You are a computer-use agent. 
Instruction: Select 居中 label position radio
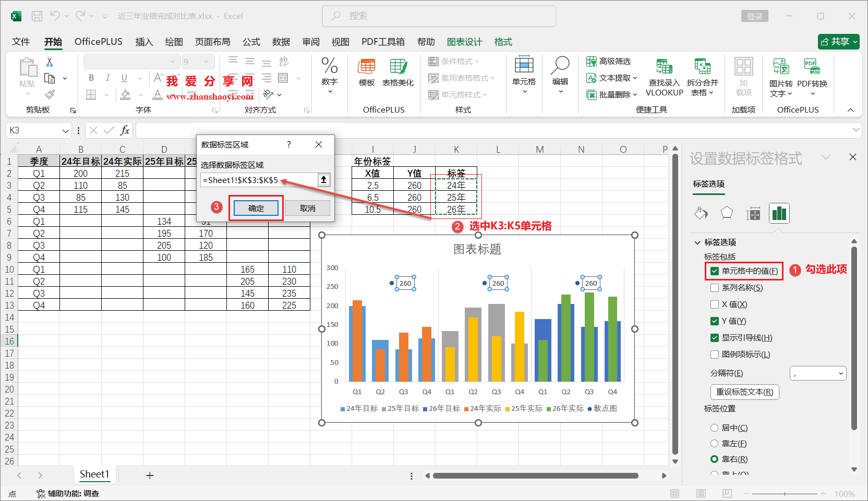(x=715, y=428)
